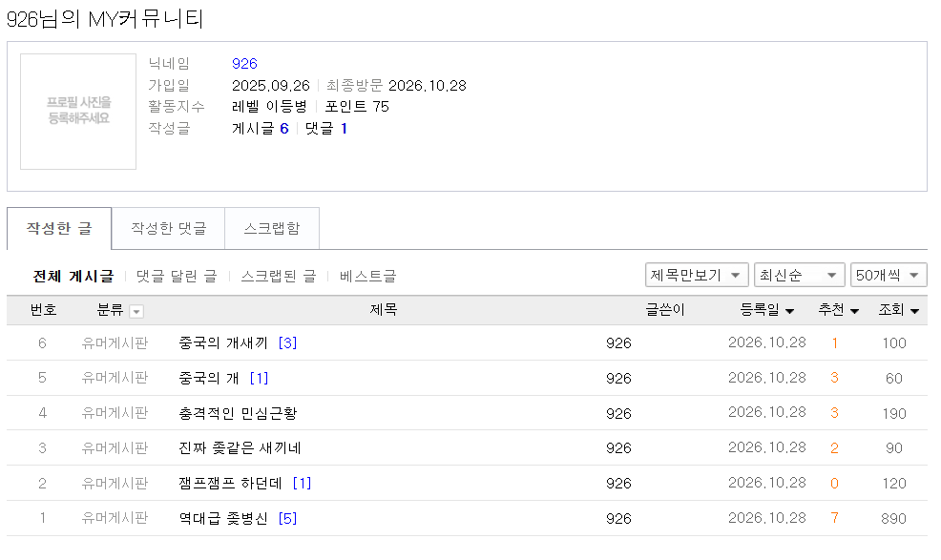This screenshot has width=941, height=560.
Task: Click recommendation count 7 in row 1
Action: tap(834, 518)
